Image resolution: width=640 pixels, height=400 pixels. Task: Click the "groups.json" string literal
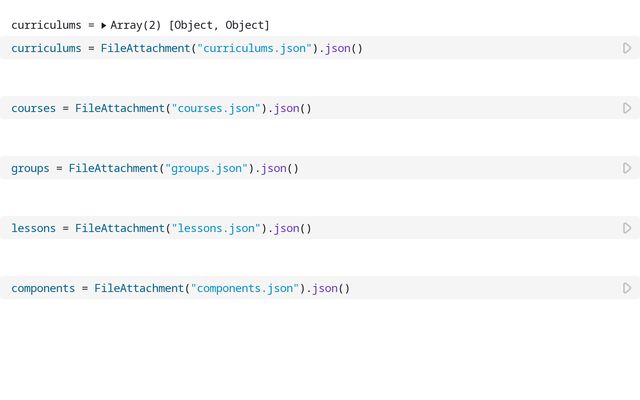[x=207, y=168]
